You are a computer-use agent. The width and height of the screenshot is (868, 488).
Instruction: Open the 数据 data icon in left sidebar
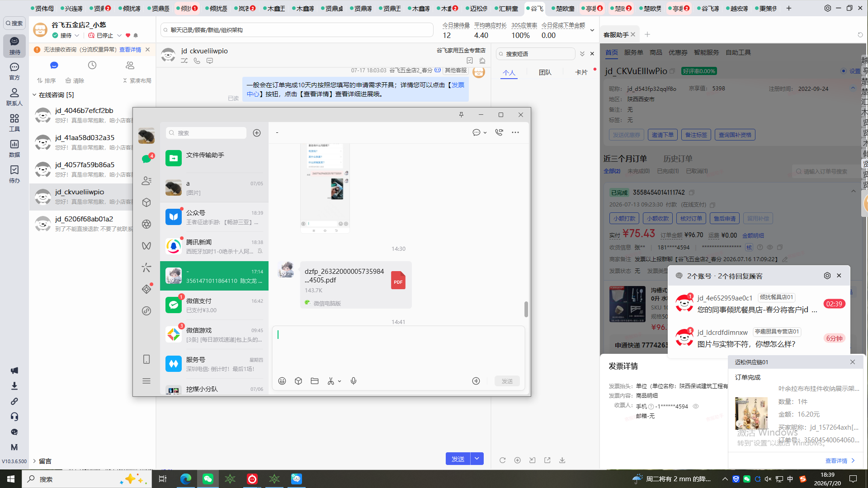[x=14, y=148]
